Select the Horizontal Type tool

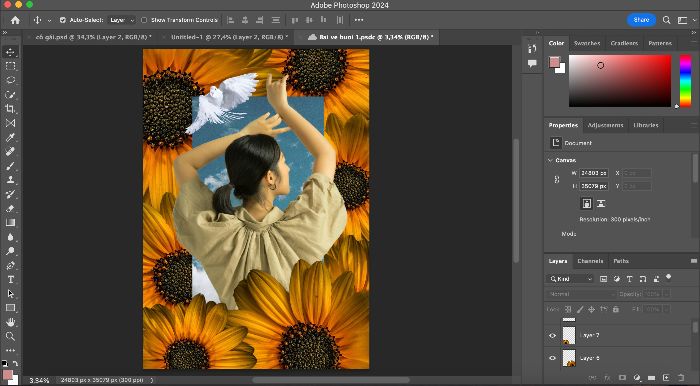click(x=10, y=280)
